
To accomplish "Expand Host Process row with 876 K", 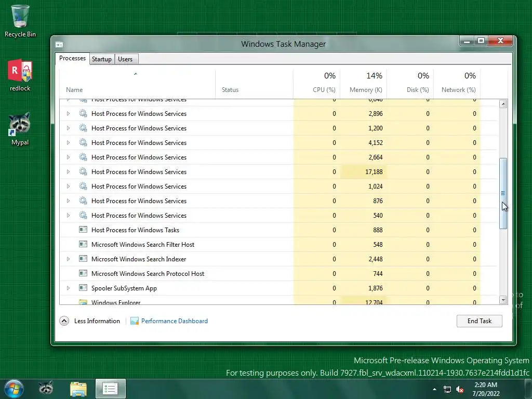I will click(68, 201).
